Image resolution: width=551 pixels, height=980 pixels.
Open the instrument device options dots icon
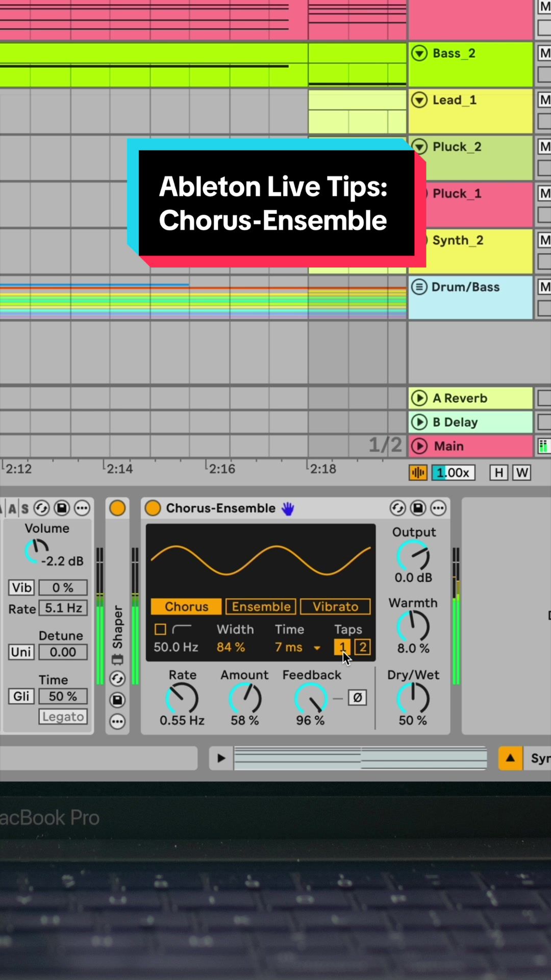(x=82, y=508)
